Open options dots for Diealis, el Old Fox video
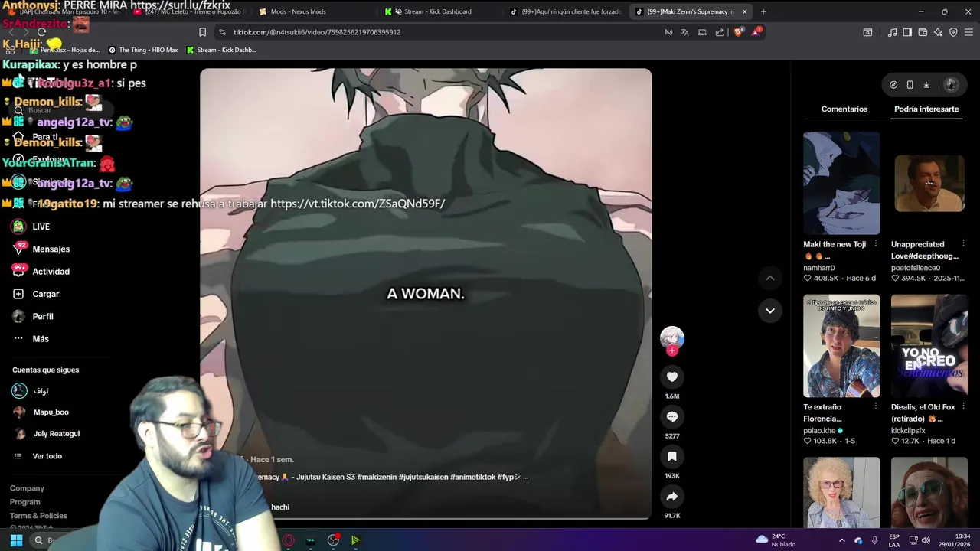 963,407
